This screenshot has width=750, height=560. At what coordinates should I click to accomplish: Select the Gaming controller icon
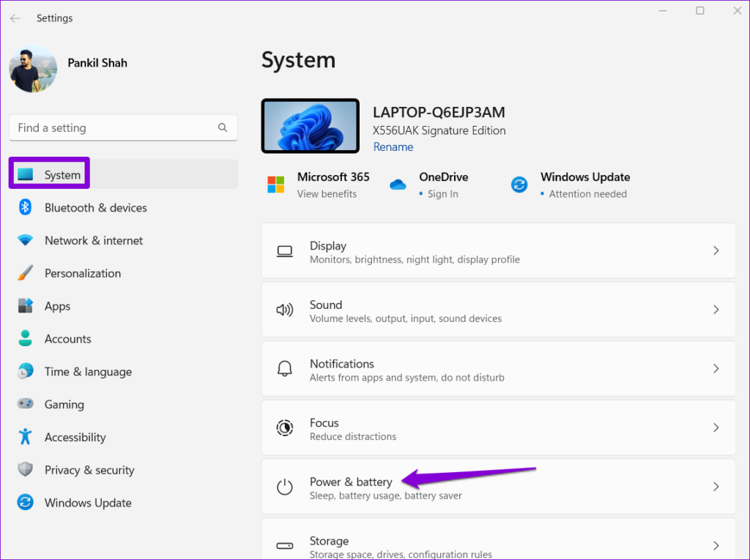click(23, 404)
